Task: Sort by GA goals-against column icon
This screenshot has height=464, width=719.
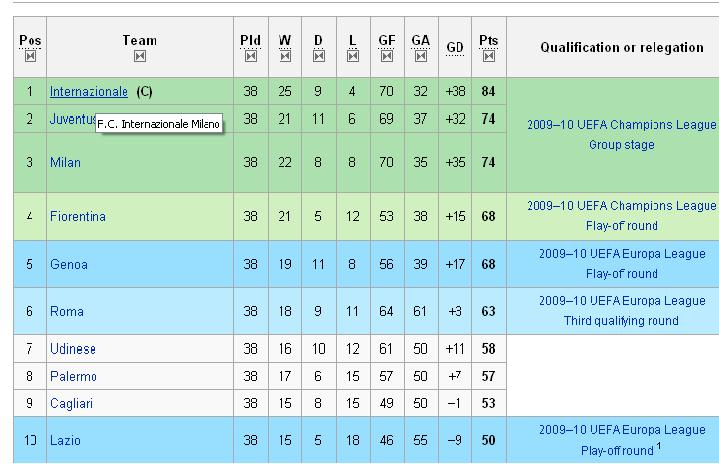Action: point(421,56)
